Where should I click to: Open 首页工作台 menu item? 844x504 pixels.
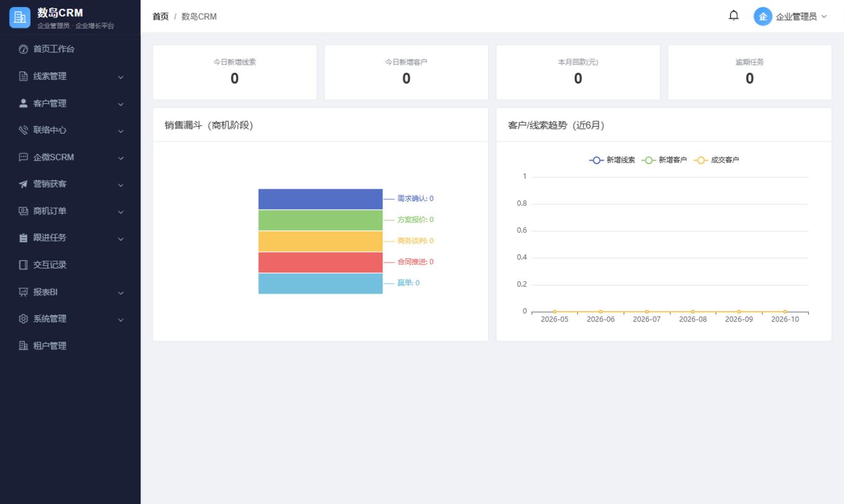[70, 49]
